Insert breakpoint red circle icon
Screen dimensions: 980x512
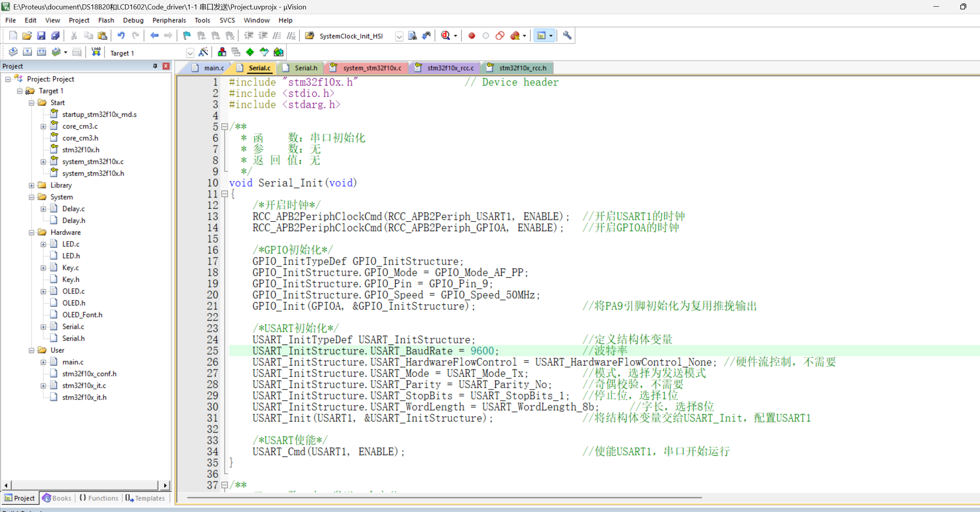pos(472,36)
